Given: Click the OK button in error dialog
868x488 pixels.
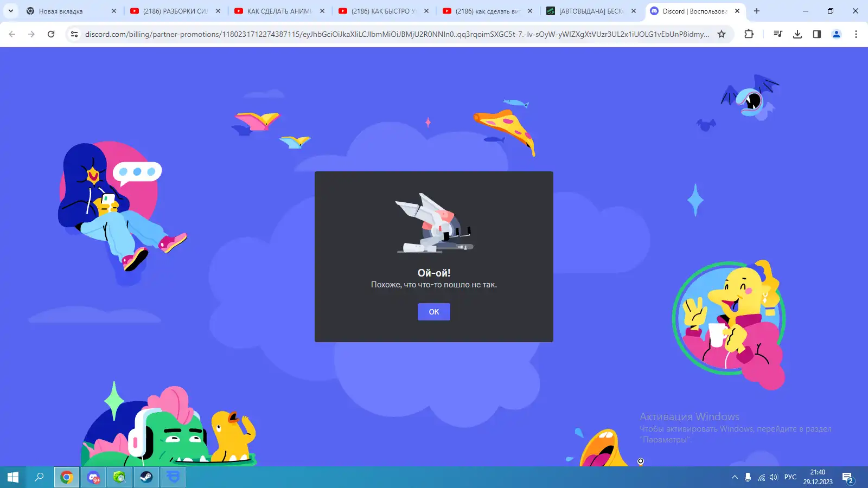Looking at the screenshot, I should (x=433, y=312).
